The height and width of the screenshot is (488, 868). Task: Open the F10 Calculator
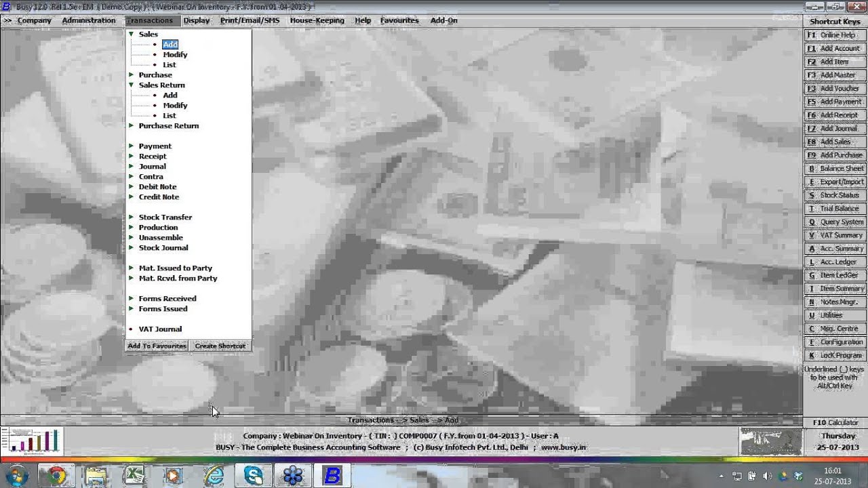point(835,422)
